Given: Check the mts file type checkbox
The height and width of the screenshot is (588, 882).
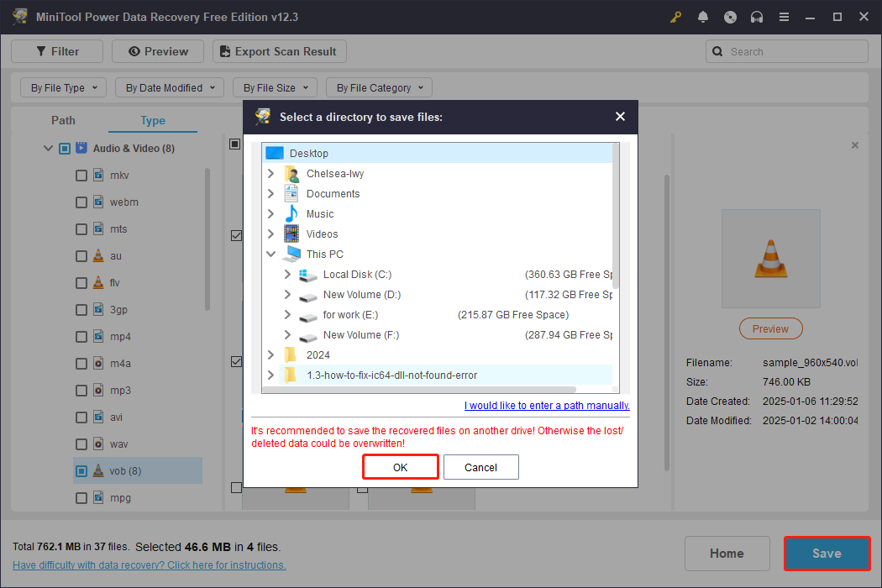Looking at the screenshot, I should coord(81,229).
